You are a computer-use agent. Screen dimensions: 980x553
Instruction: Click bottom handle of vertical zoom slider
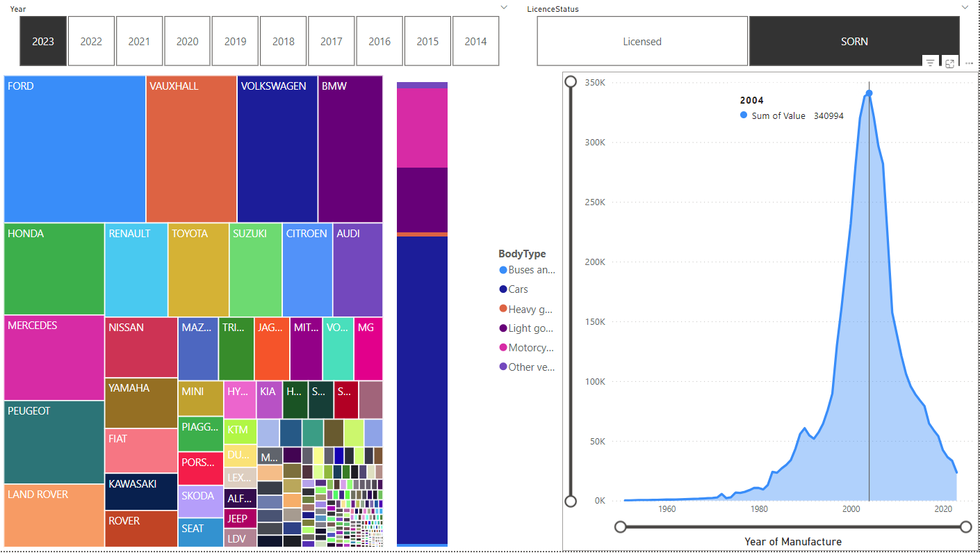pos(571,501)
